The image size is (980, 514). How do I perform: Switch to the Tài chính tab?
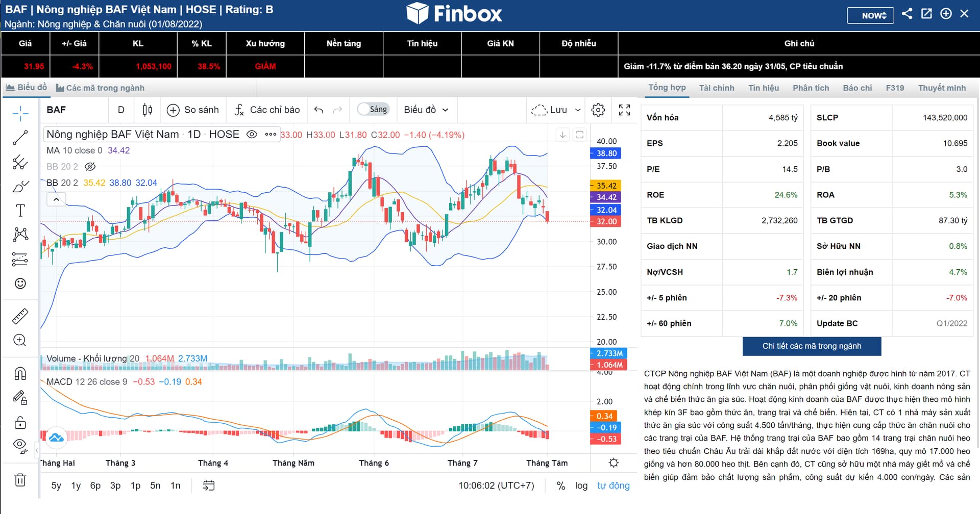pyautogui.click(x=717, y=88)
